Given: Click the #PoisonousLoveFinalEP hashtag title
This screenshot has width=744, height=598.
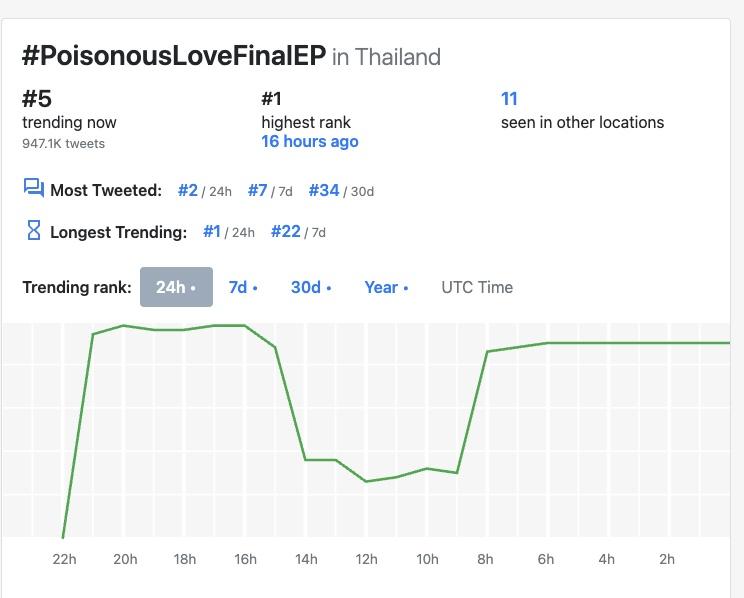Looking at the screenshot, I should 174,55.
